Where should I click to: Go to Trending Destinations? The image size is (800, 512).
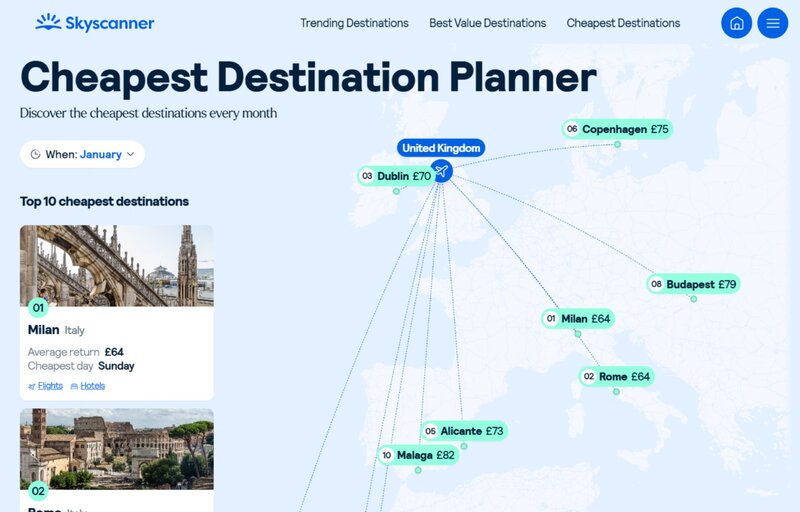354,23
